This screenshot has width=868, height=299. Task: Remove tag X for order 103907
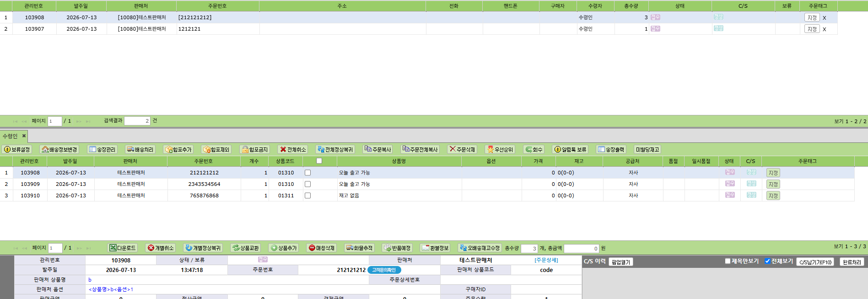[x=825, y=29]
